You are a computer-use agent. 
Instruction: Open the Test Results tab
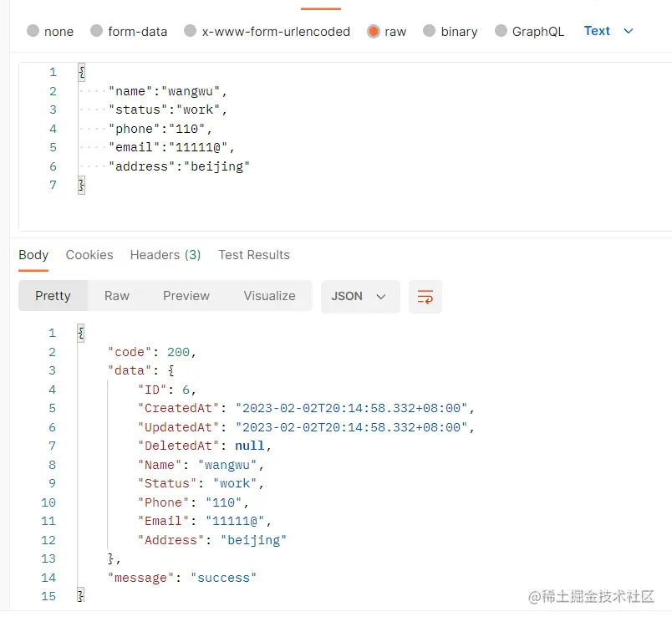254,255
